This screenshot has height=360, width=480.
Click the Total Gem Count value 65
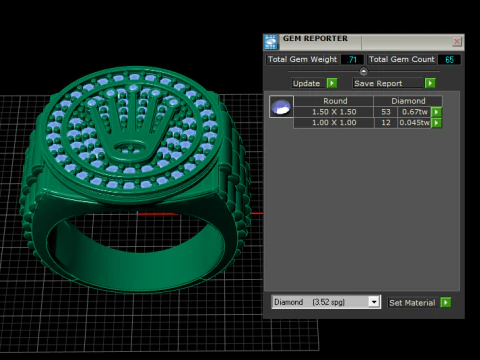point(449,60)
